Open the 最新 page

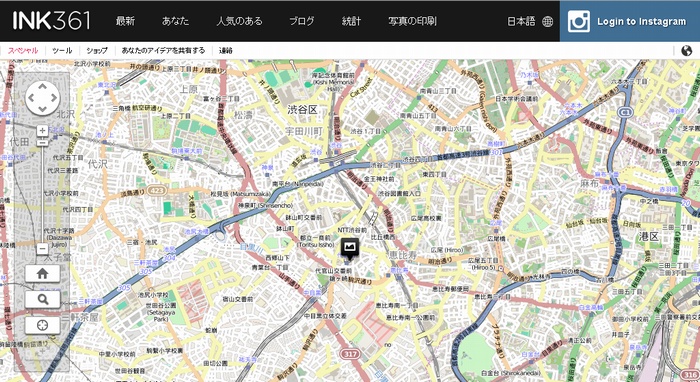(125, 21)
